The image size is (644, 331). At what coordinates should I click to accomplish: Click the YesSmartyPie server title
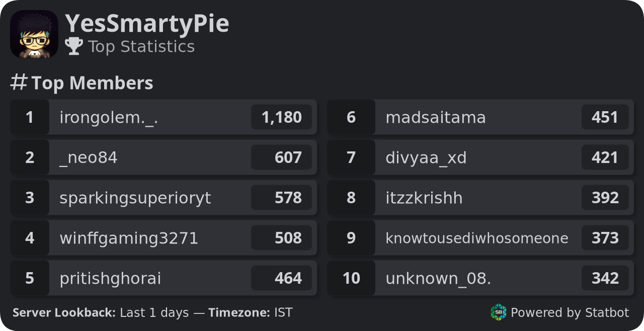click(147, 24)
